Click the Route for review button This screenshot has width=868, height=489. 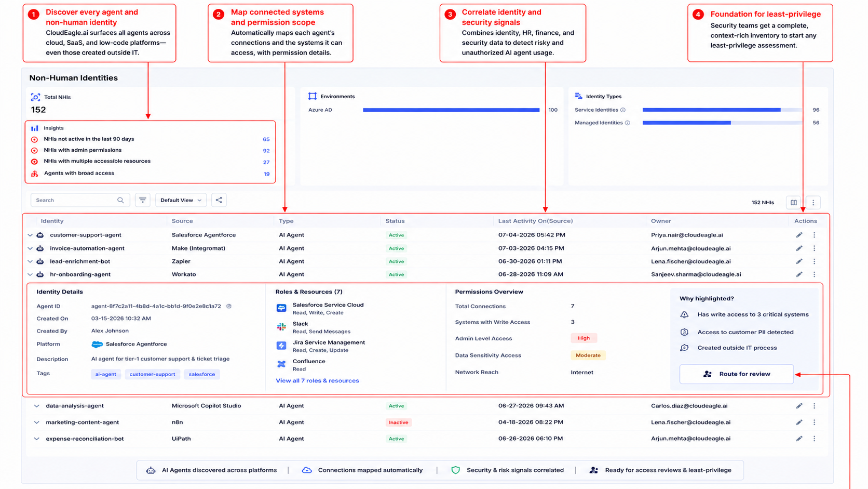point(736,374)
